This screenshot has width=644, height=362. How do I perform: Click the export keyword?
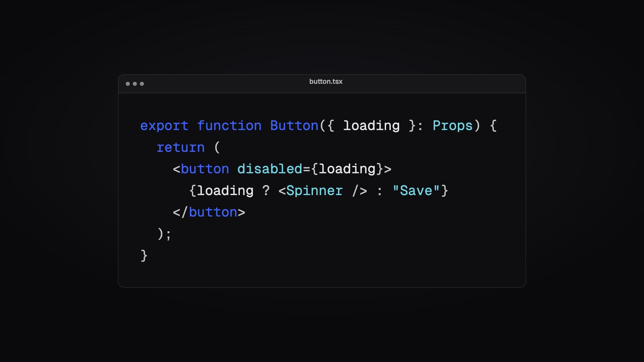tap(164, 126)
